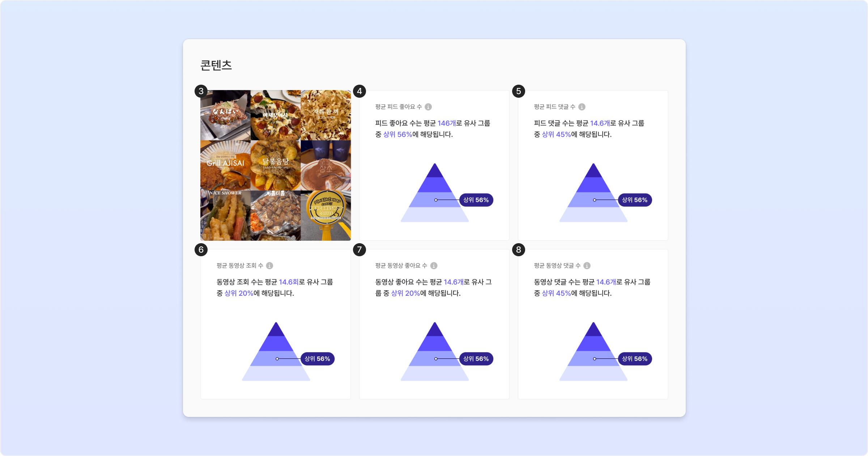Click 상위 56% badge in video views card
Viewport: 868px width, 456px height.
[x=317, y=359]
